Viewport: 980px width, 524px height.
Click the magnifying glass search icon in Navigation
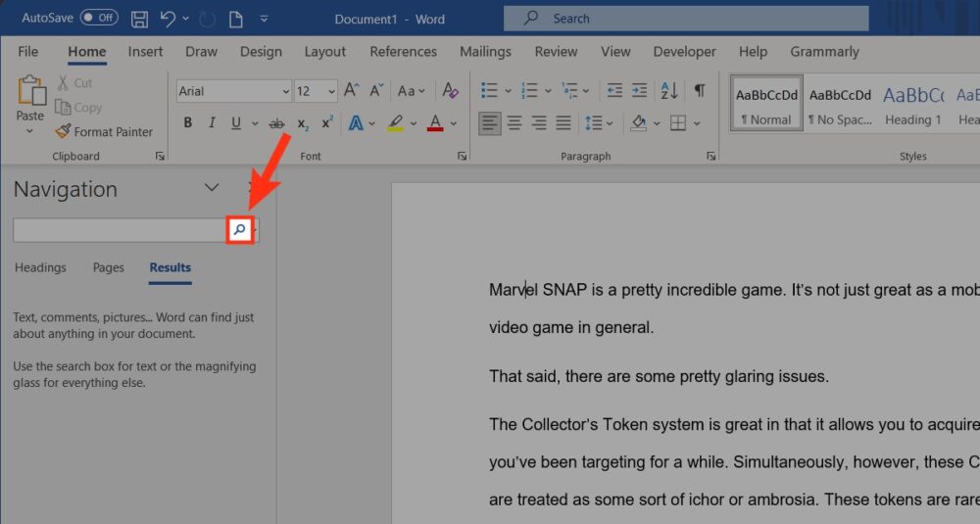(x=239, y=230)
